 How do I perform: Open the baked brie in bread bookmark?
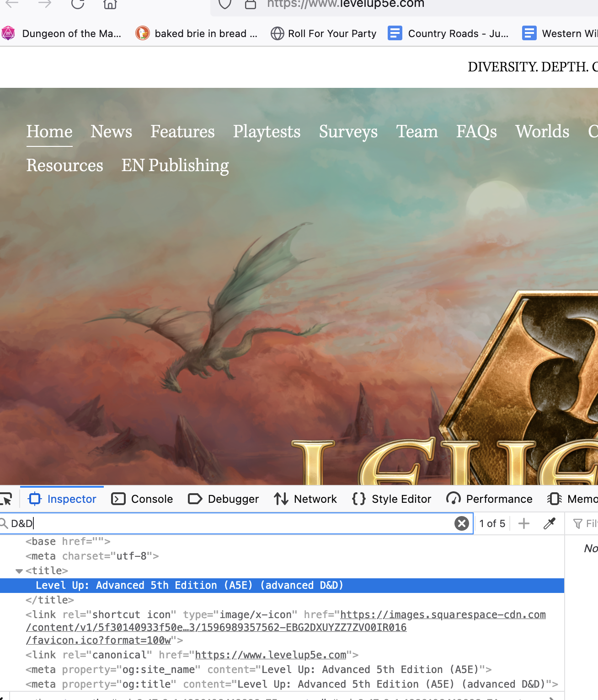click(197, 33)
